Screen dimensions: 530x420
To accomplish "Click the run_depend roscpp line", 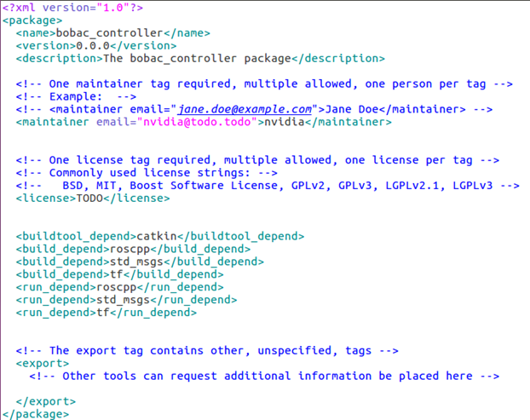I will tap(119, 287).
